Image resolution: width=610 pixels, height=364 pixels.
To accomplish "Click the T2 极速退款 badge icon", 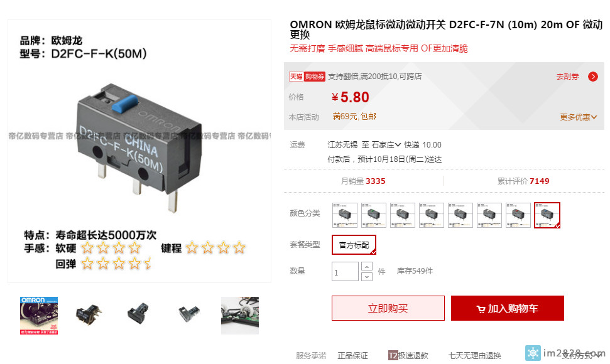I will coord(393,355).
